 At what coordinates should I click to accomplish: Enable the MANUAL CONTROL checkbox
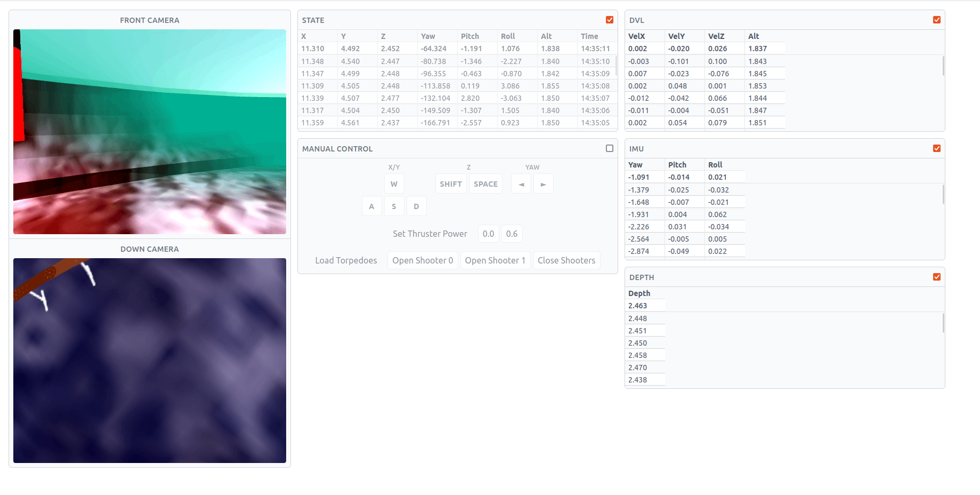tap(609, 148)
